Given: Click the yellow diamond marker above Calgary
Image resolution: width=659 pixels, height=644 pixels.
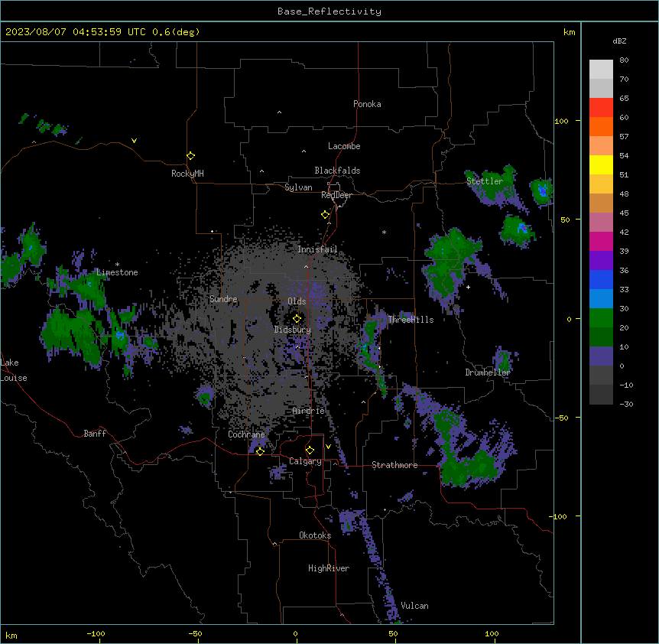Looking at the screenshot, I should pyautogui.click(x=310, y=450).
